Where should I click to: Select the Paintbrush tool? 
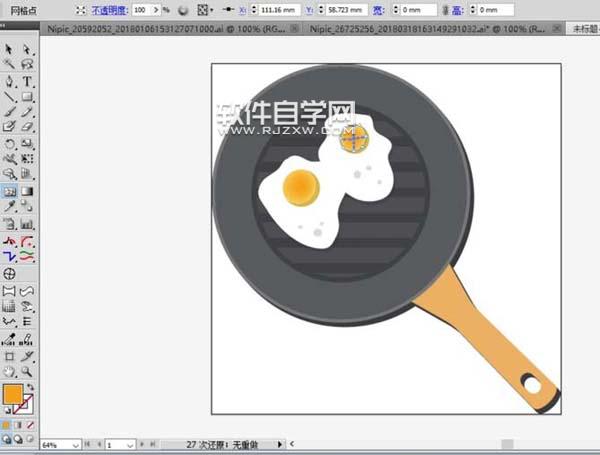pos(9,112)
